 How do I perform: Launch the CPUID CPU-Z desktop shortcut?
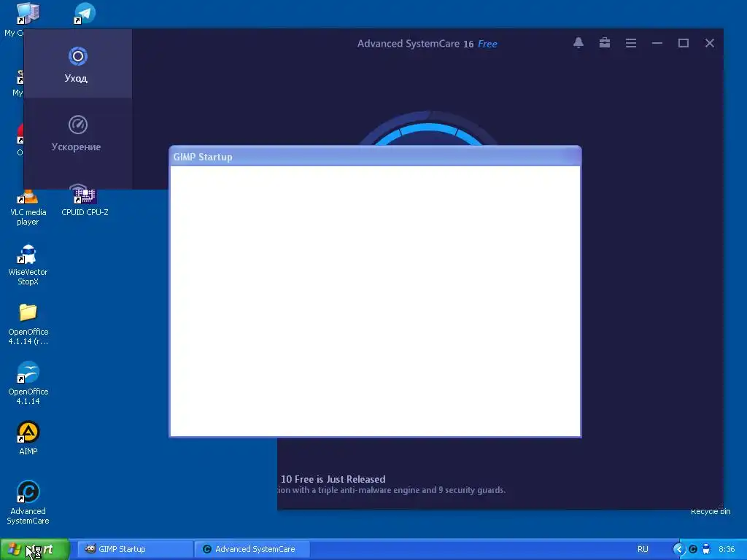click(x=85, y=203)
